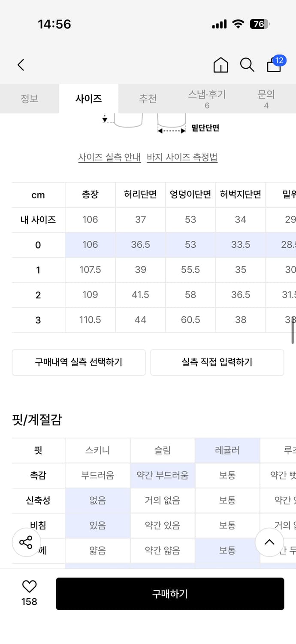
Task: Select the size 0 row label
Action: [38, 245]
